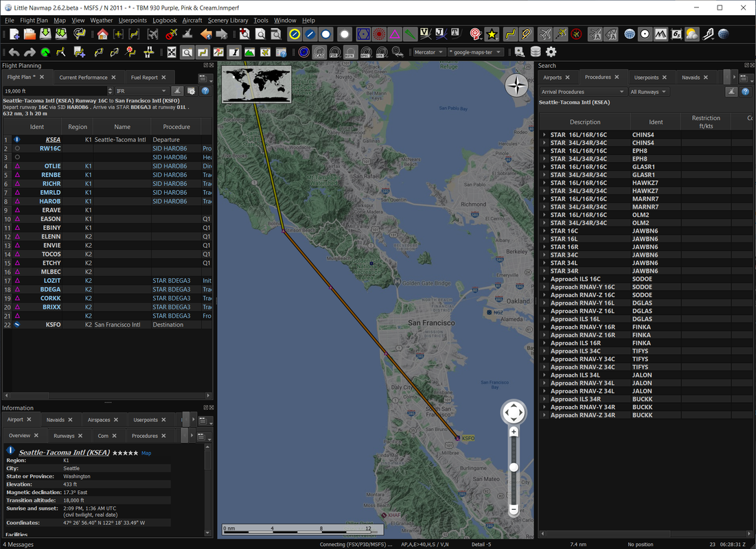Go to home view
Viewport: 756px width, 549px height.
coord(102,34)
